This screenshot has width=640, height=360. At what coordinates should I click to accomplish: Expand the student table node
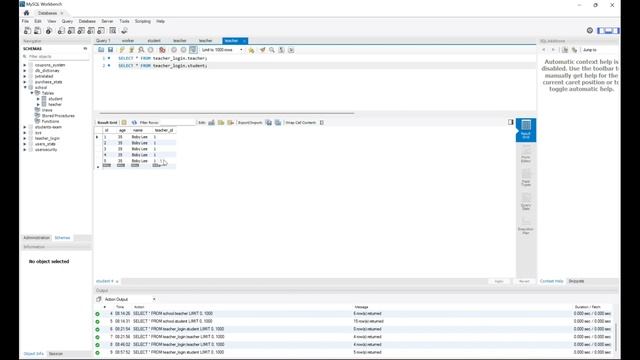coord(38,99)
